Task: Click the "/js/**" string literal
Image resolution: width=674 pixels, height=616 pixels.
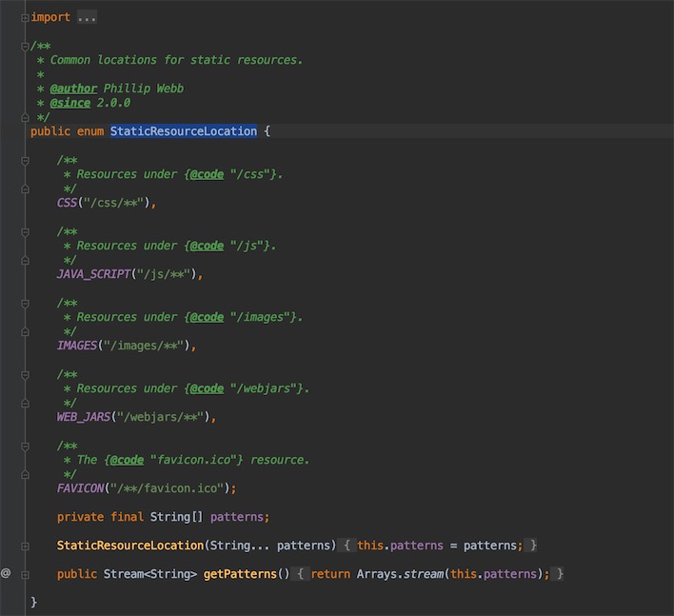Action: [x=164, y=274]
